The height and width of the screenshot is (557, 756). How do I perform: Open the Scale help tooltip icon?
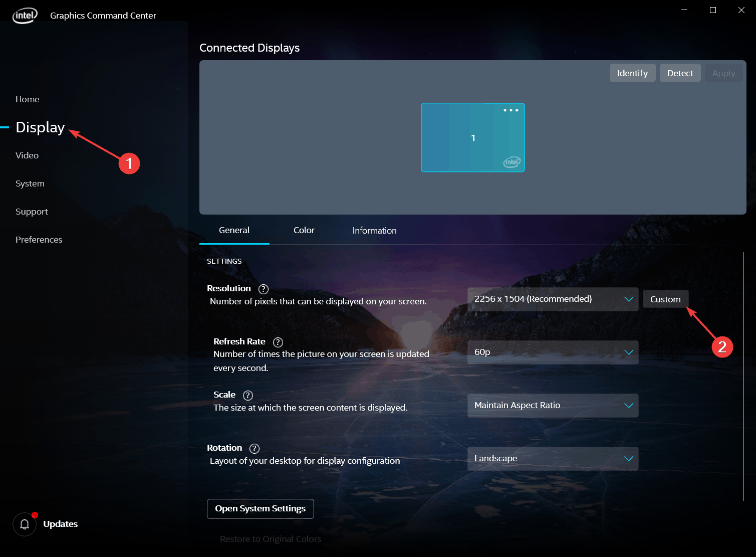[248, 396]
